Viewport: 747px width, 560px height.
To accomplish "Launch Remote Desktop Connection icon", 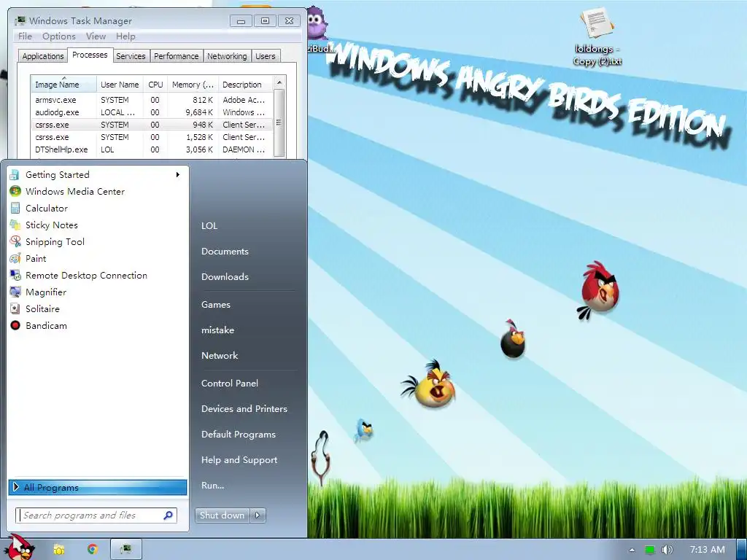I will click(x=15, y=275).
